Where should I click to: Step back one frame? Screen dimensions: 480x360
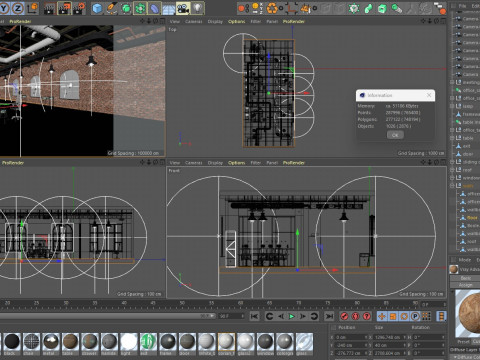[281, 316]
